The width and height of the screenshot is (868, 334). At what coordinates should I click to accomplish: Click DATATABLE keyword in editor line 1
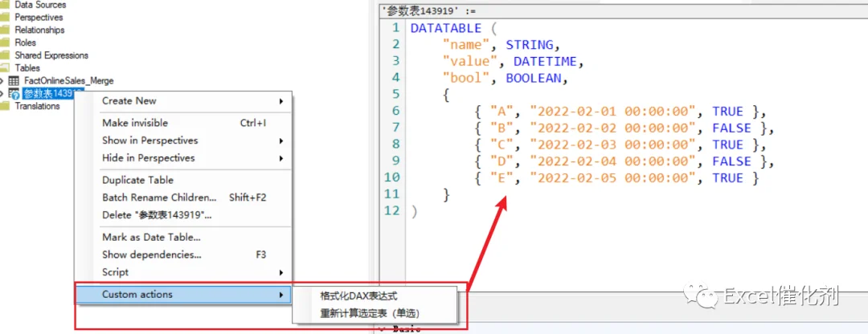(x=445, y=28)
